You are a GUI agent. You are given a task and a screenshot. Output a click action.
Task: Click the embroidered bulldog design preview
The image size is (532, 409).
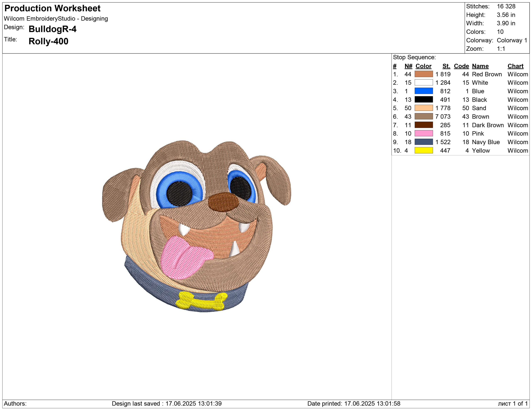coord(196,226)
